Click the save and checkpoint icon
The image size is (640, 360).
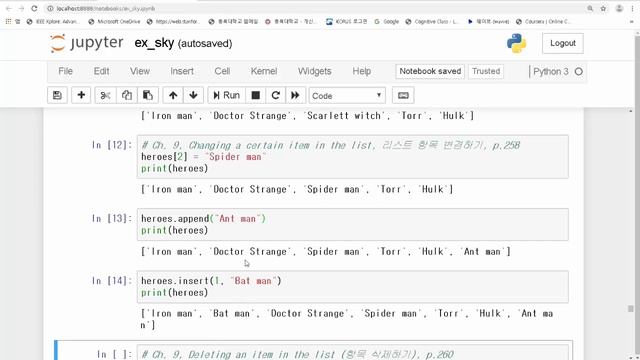click(57, 96)
